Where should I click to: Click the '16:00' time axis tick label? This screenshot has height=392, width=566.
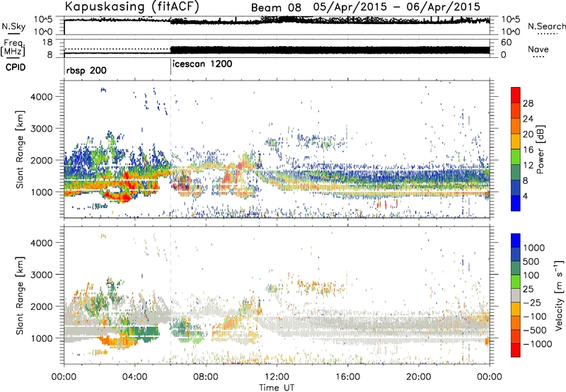[x=347, y=377]
